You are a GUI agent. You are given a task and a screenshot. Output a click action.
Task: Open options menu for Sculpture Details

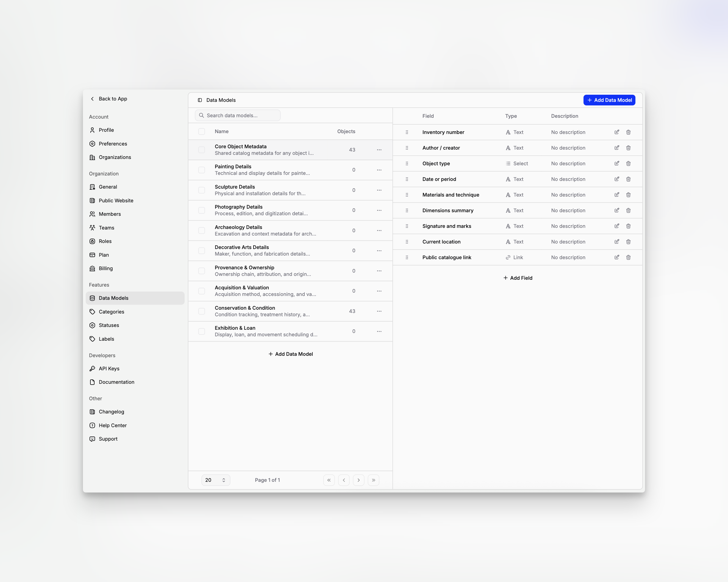pos(379,190)
